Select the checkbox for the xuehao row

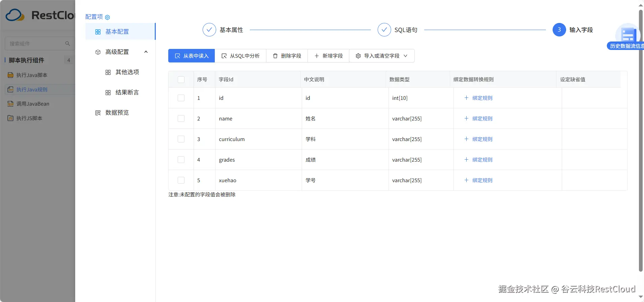click(181, 180)
